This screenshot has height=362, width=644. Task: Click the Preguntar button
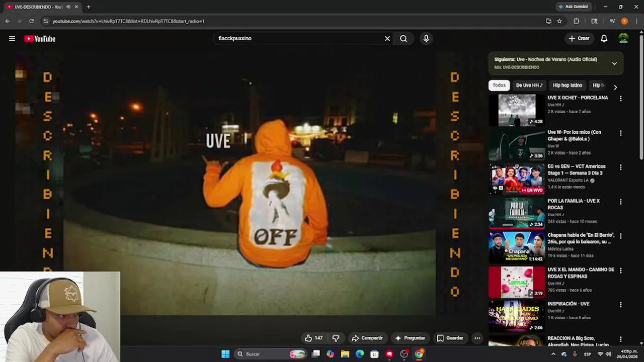(410, 338)
